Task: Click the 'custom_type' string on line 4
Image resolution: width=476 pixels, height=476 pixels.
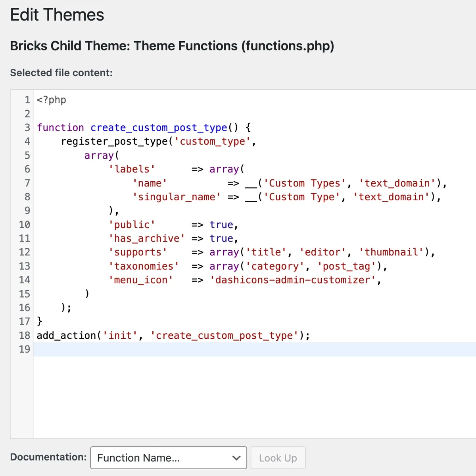Action: 213,142
